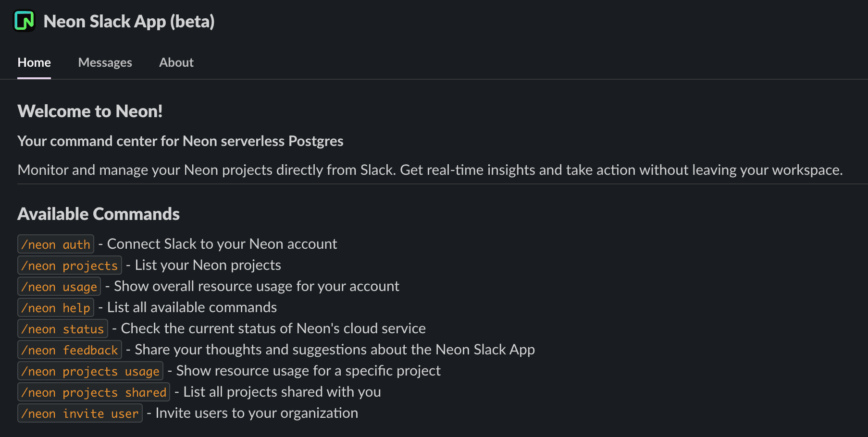
Task: Click the /neon status command
Action: click(62, 329)
